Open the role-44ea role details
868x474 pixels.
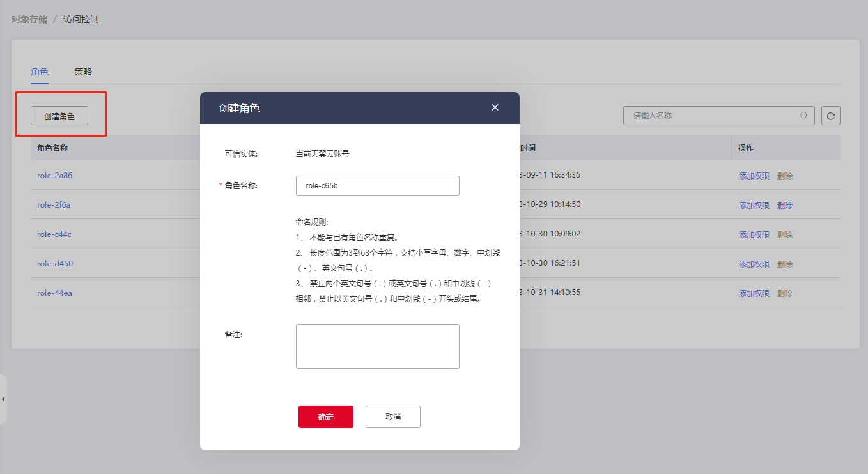pyautogui.click(x=54, y=293)
